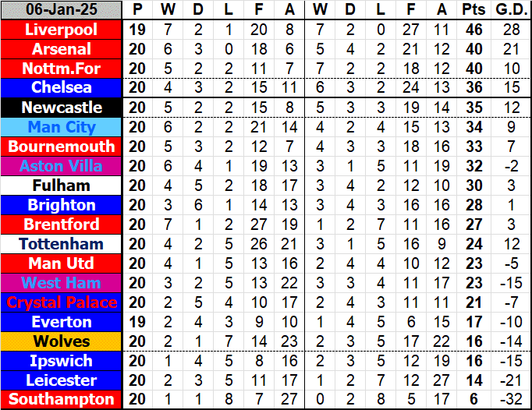Select the yellow Wolves cell

[x=62, y=341]
